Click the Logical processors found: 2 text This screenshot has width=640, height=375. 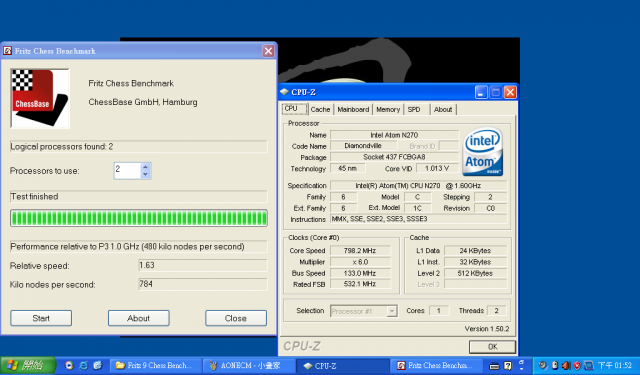coord(62,146)
